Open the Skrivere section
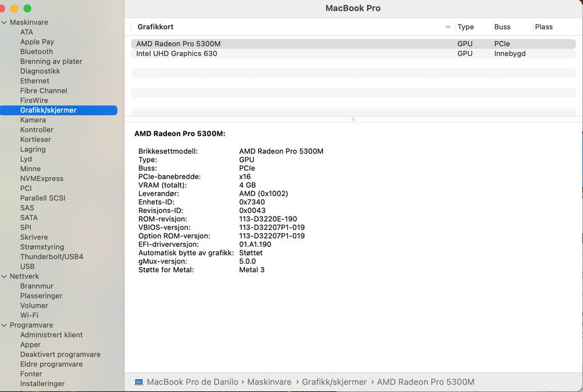The image size is (583, 392). click(x=34, y=237)
